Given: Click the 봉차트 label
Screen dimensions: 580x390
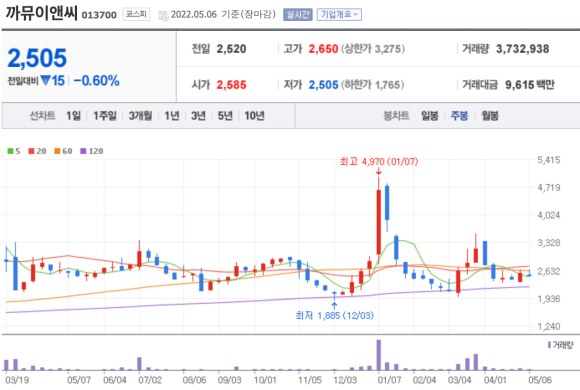Looking at the screenshot, I should [x=396, y=116].
